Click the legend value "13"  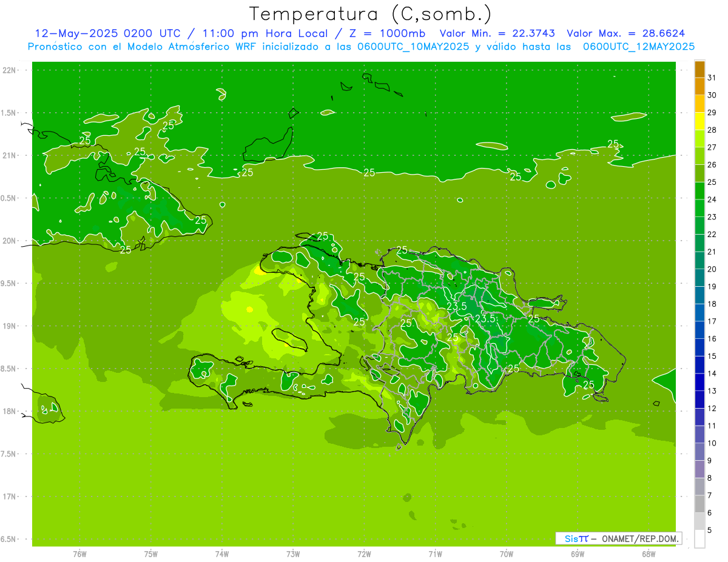click(x=712, y=391)
